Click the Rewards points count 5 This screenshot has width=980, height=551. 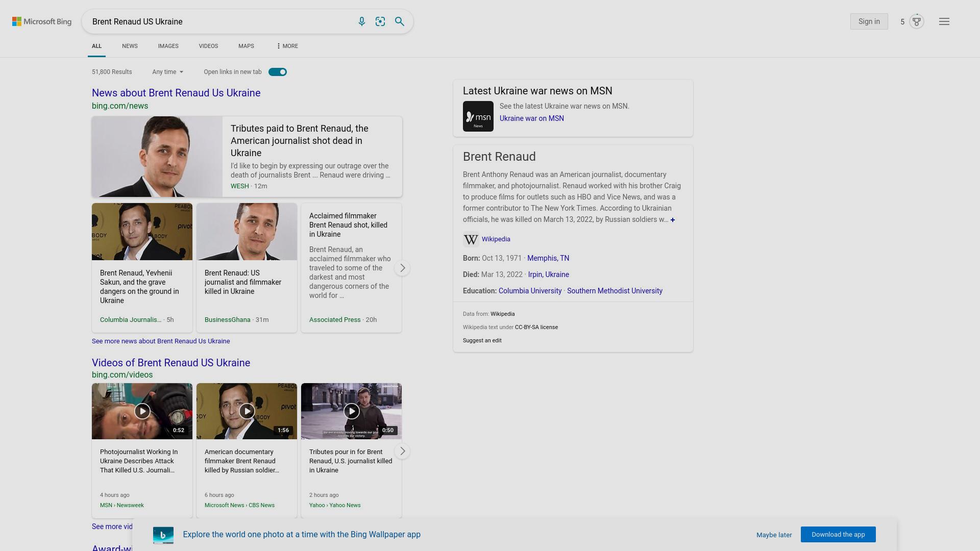[902, 21]
